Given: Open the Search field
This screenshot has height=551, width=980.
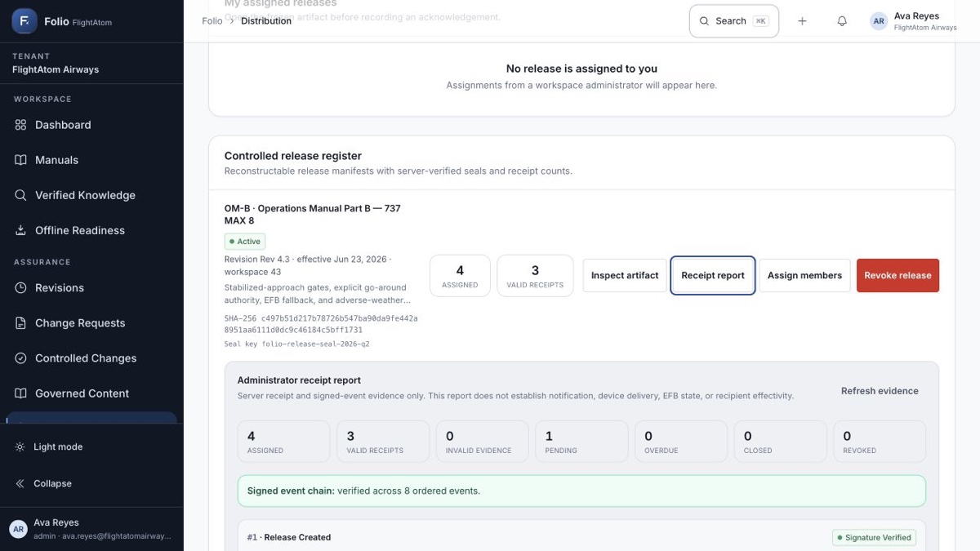Looking at the screenshot, I should [734, 21].
